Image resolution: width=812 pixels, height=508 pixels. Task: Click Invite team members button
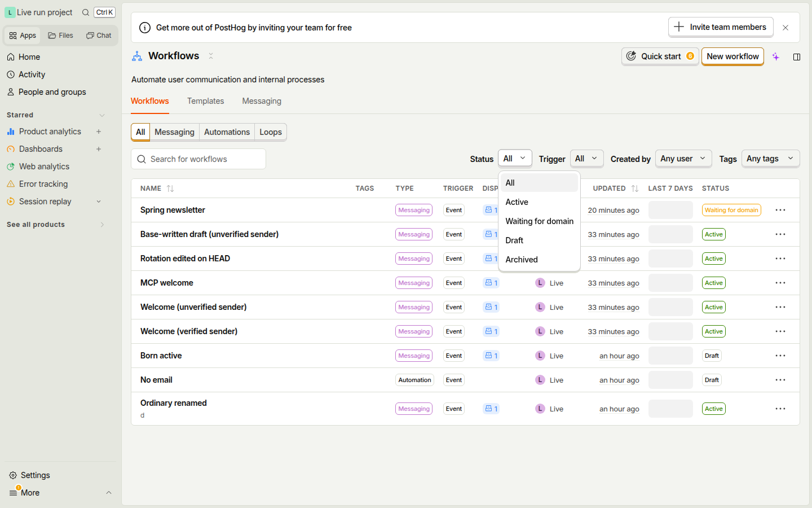720,27
